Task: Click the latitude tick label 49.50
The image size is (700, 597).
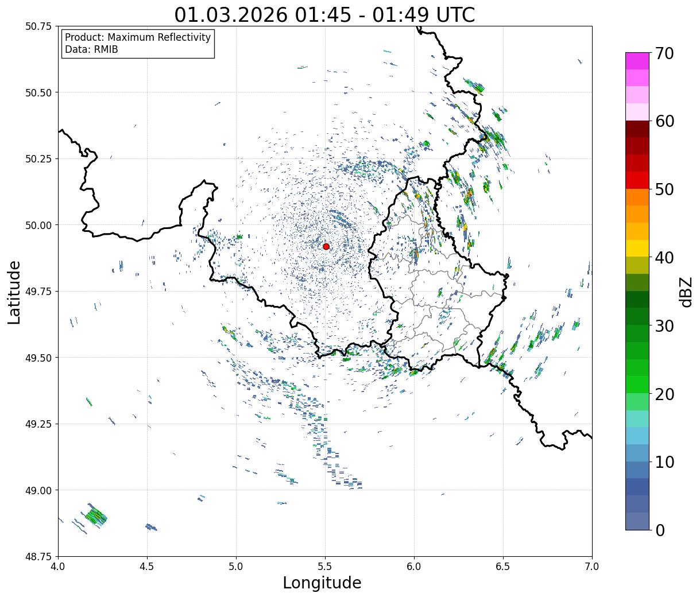Action: click(x=38, y=358)
